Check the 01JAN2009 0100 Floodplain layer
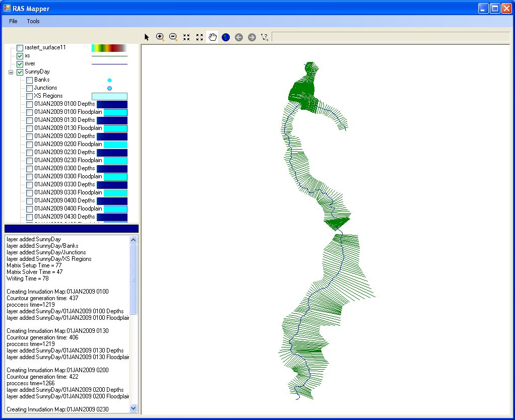 [30, 112]
